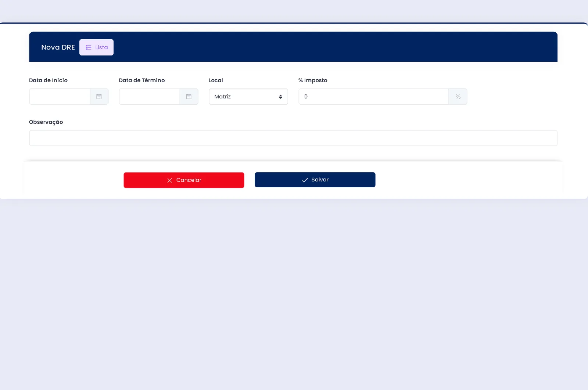Save the new DRE with Salvar
Viewport: 588px width, 390px height.
tap(315, 180)
